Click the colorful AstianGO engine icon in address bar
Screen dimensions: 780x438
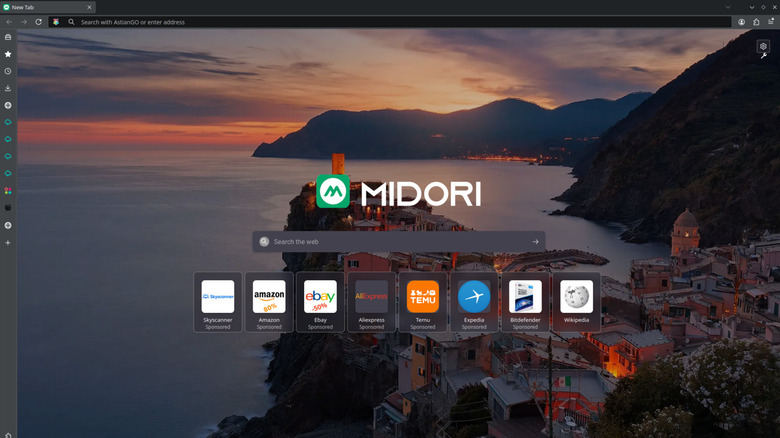point(56,22)
